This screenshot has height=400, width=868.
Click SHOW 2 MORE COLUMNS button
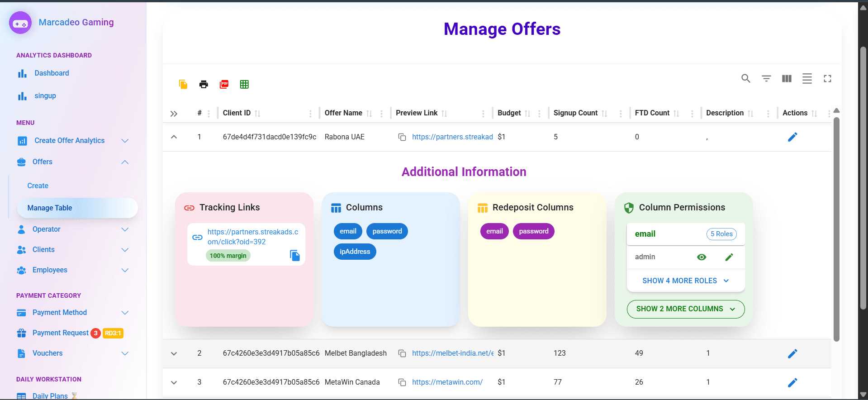686,309
